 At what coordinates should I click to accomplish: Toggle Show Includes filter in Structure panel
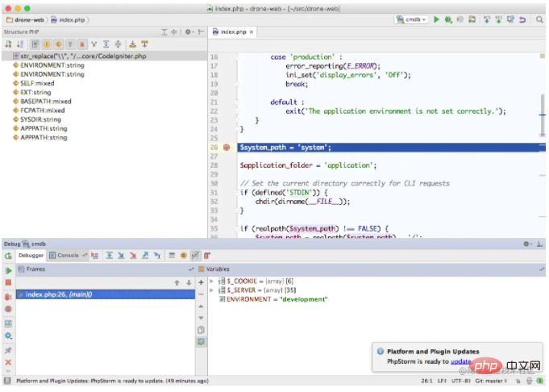[36, 44]
